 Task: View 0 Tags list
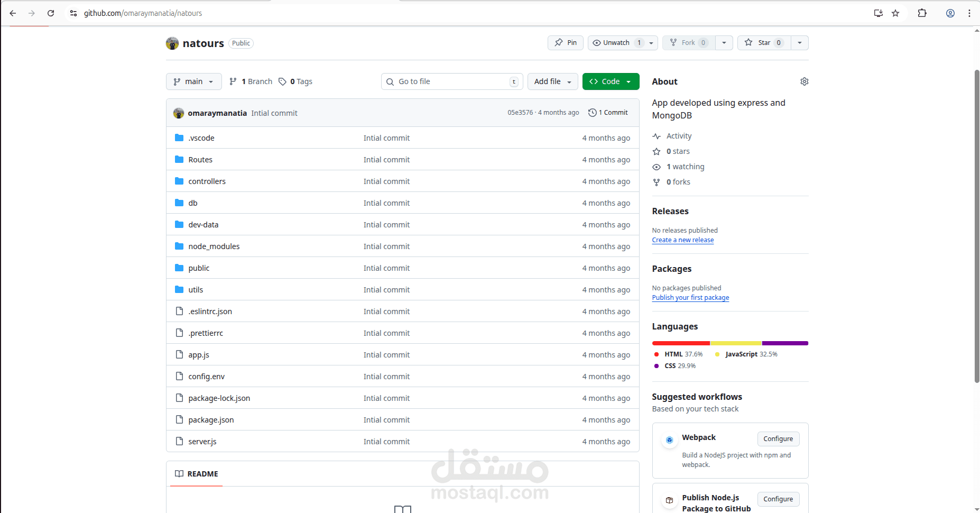295,81
